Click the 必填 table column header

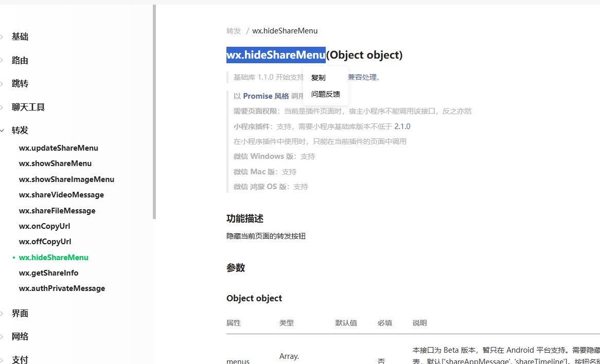click(384, 323)
